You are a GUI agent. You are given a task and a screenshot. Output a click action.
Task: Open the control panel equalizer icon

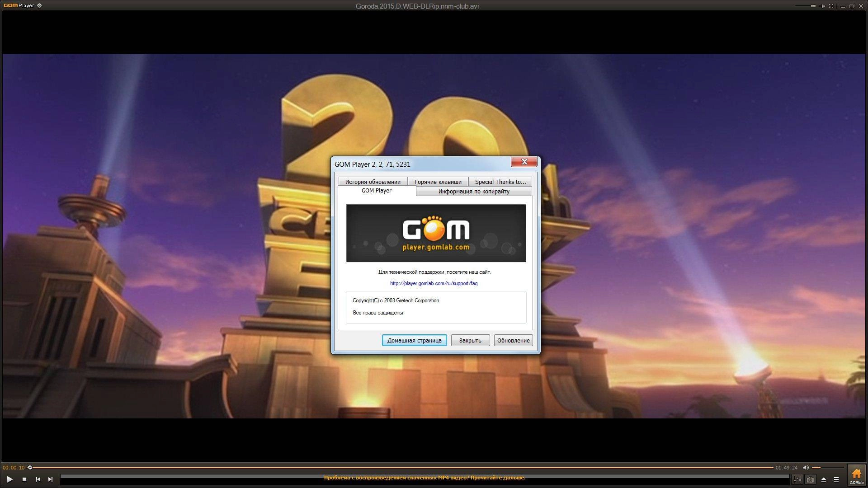pyautogui.click(x=797, y=479)
